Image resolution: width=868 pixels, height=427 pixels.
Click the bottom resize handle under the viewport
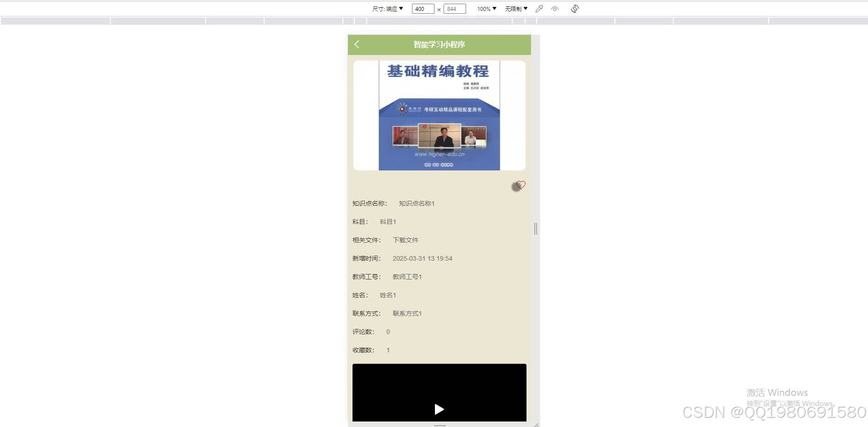click(439, 426)
